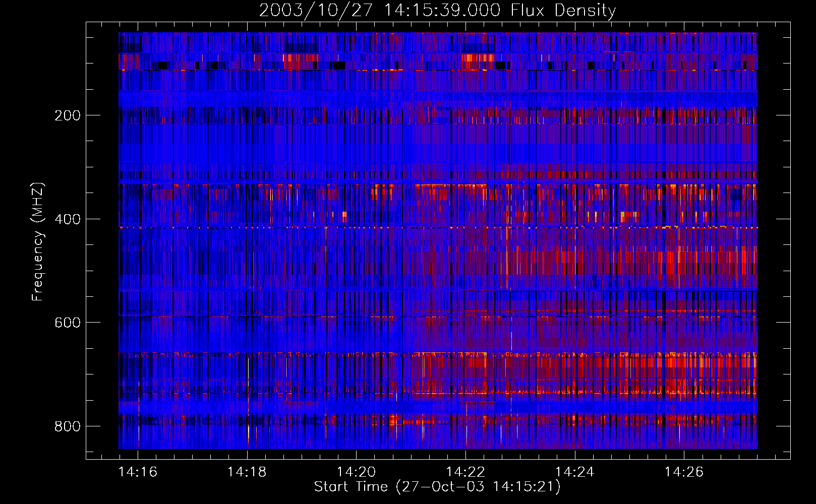The height and width of the screenshot is (504, 816).
Task: Click the plot title '2003/10/27 14:15:39.000 Flux Density'
Action: (437, 11)
